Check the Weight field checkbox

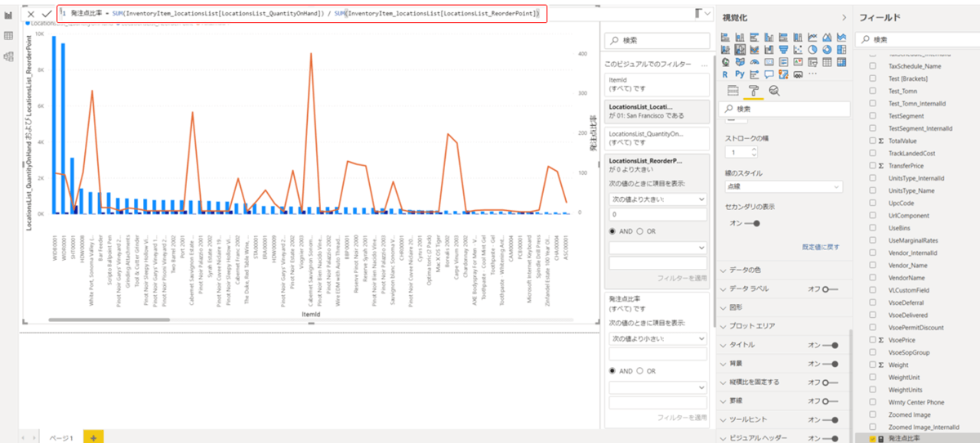[x=872, y=365]
